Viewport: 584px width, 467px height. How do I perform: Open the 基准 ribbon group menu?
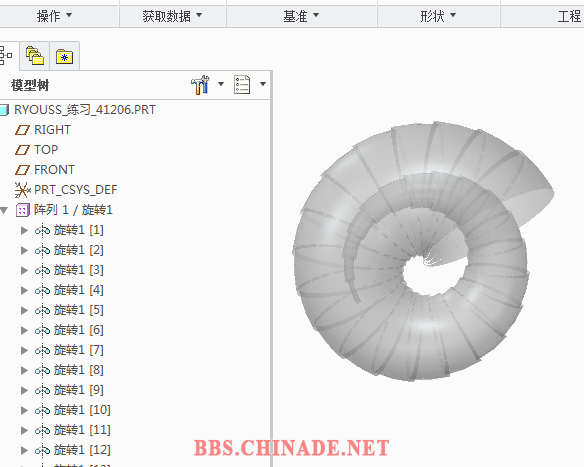(301, 16)
